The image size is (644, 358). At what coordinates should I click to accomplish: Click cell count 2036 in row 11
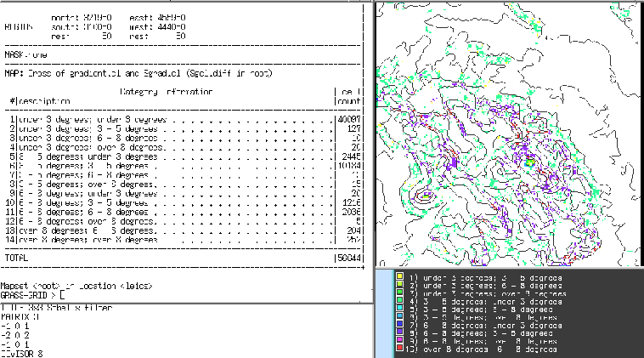click(x=351, y=212)
